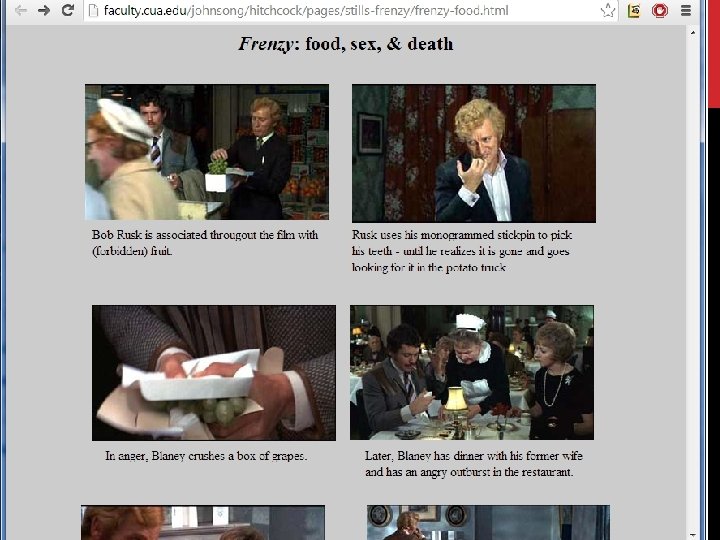Click the vertical scrollbar track
Screen dimensions: 720x540
tap(692, 284)
